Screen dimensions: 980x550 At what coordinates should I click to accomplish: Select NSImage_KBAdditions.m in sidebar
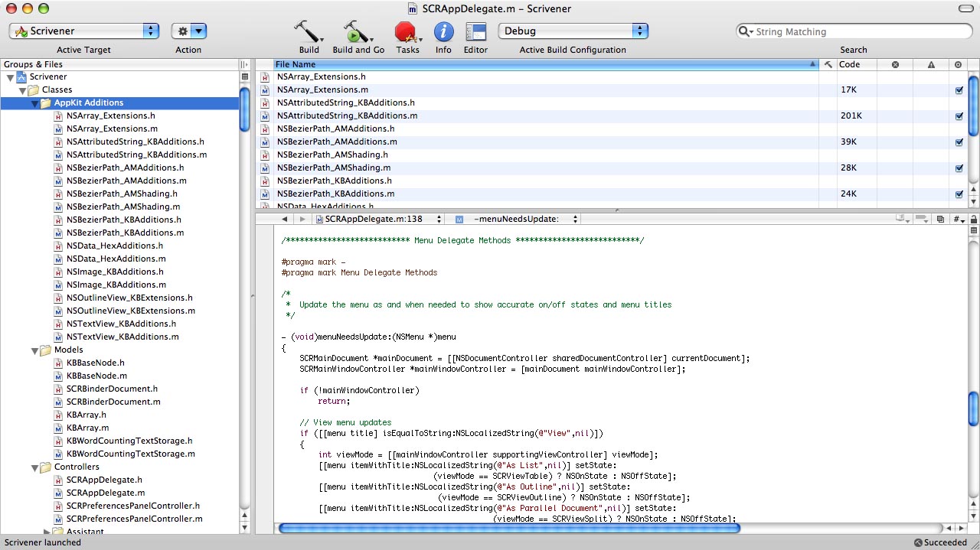(x=116, y=285)
